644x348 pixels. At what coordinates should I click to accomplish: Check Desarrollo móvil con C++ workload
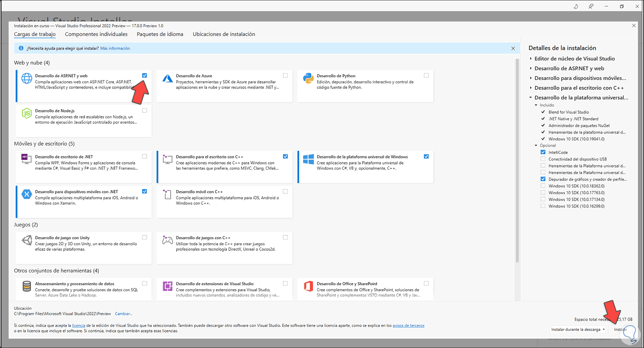pyautogui.click(x=286, y=191)
